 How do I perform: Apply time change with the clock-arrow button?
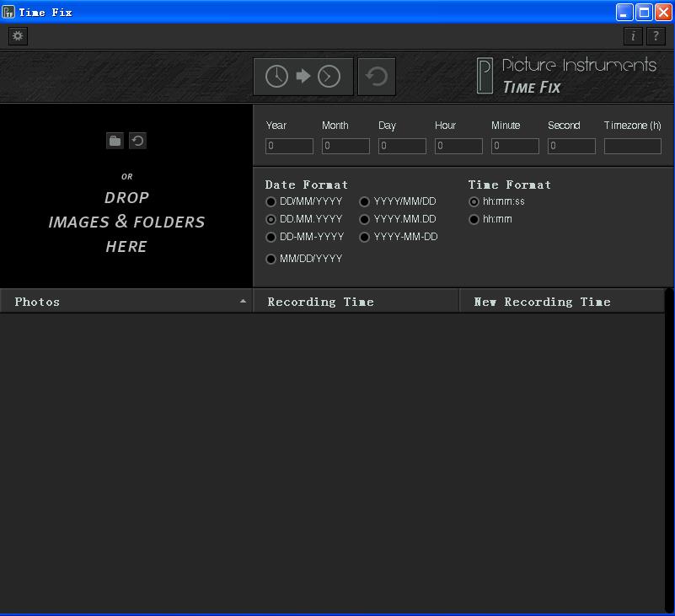click(x=303, y=77)
